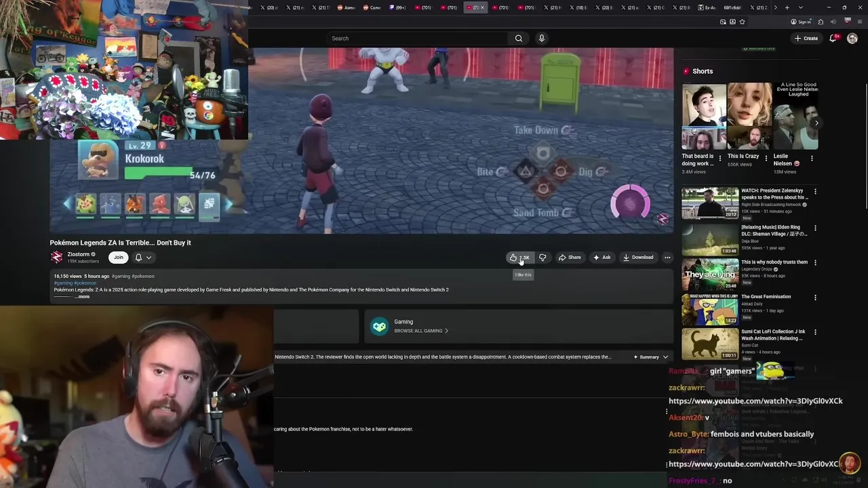Click the video player area
868x488 pixels.
click(x=361, y=140)
